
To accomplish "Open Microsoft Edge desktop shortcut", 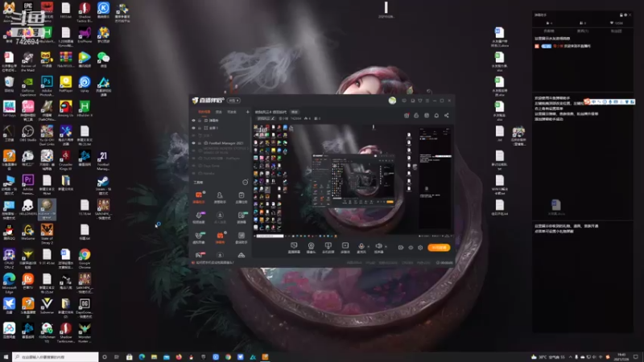I will (9, 283).
